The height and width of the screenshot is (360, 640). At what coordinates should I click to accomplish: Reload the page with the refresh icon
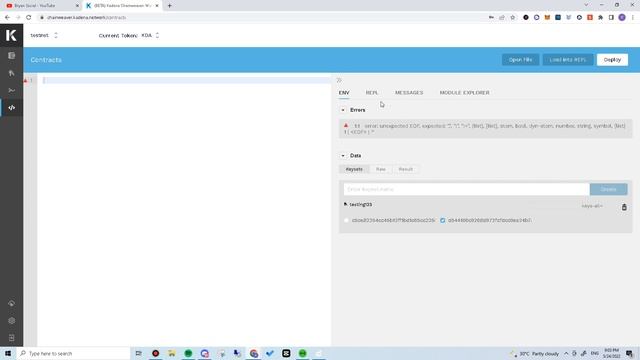click(29, 18)
